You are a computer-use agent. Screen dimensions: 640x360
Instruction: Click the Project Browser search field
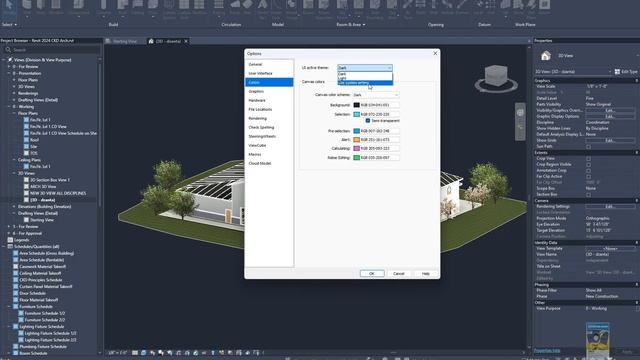tap(51, 50)
